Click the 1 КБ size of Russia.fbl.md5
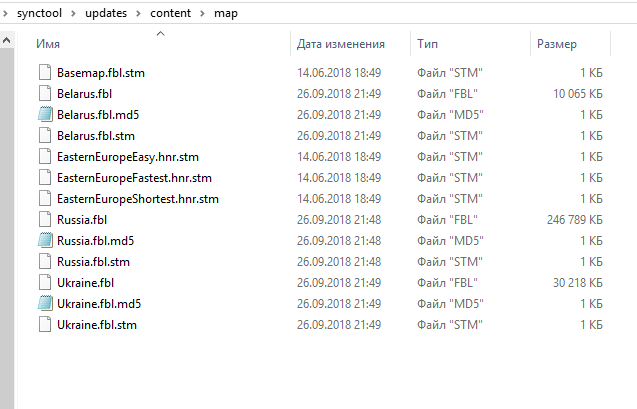 click(x=592, y=241)
